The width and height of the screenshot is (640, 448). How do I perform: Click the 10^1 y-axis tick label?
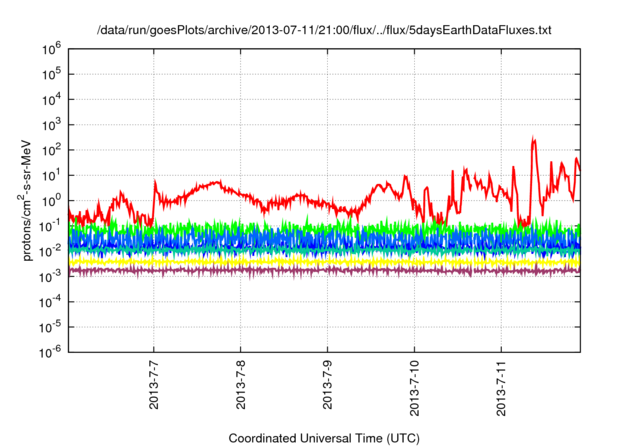tap(51, 176)
